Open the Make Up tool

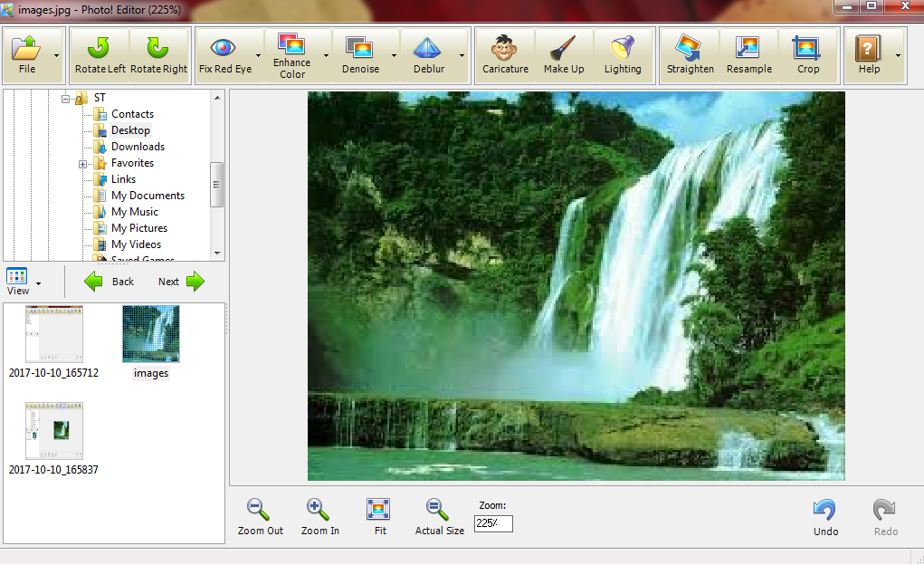click(564, 55)
